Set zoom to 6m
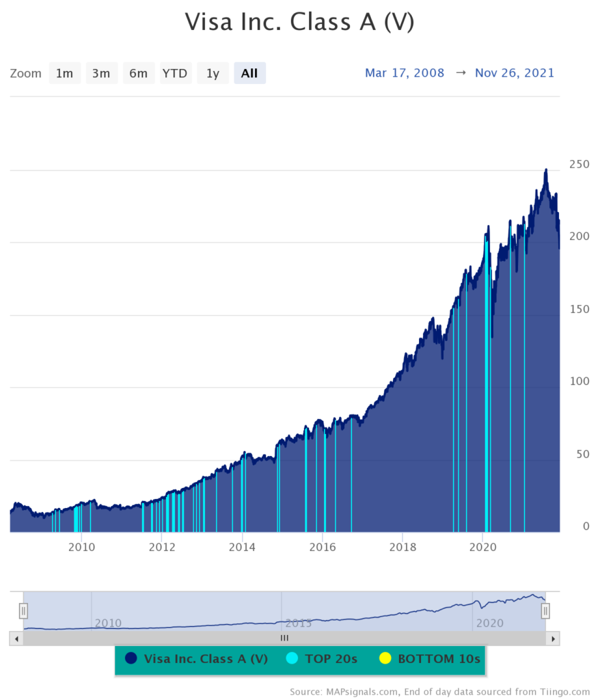The width and height of the screenshot is (600, 700). point(139,73)
